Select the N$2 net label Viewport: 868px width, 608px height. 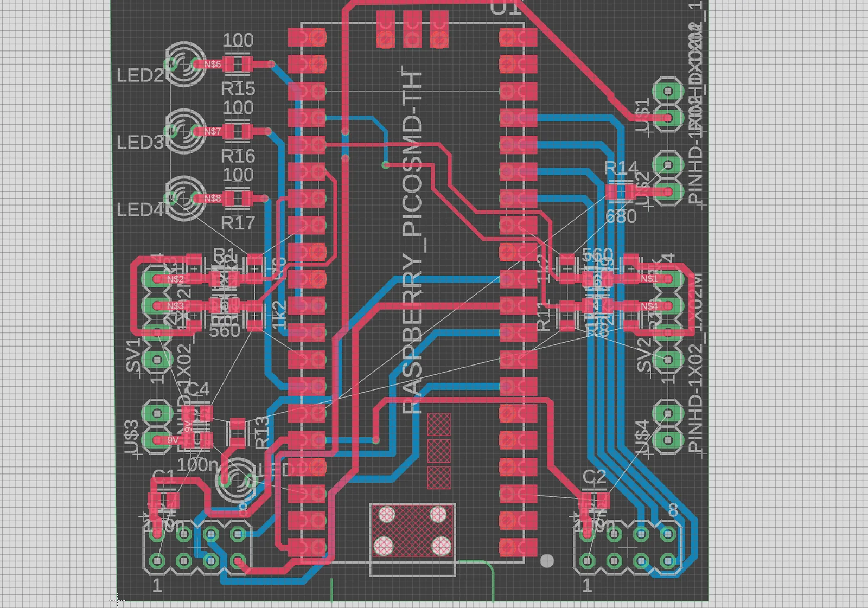pyautogui.click(x=175, y=279)
